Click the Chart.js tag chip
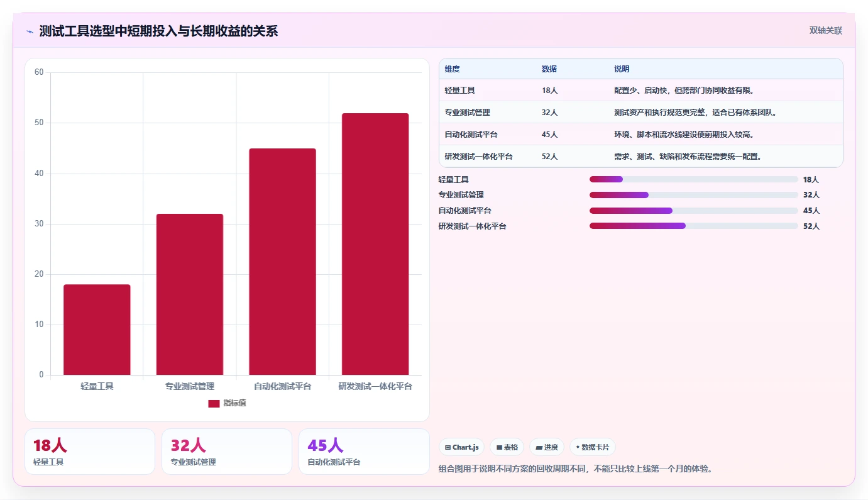The width and height of the screenshot is (868, 500). coord(462,447)
